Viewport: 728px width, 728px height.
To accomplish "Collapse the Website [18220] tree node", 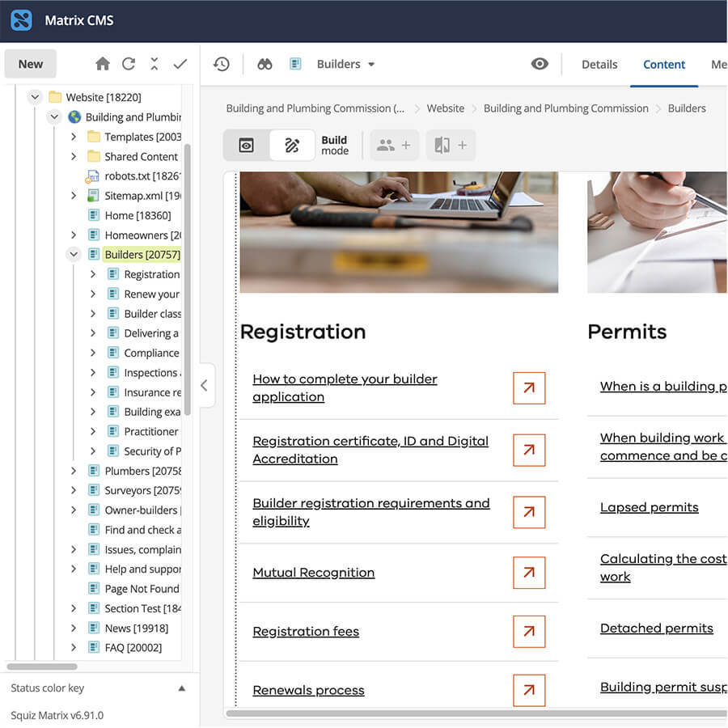I will 35,97.
